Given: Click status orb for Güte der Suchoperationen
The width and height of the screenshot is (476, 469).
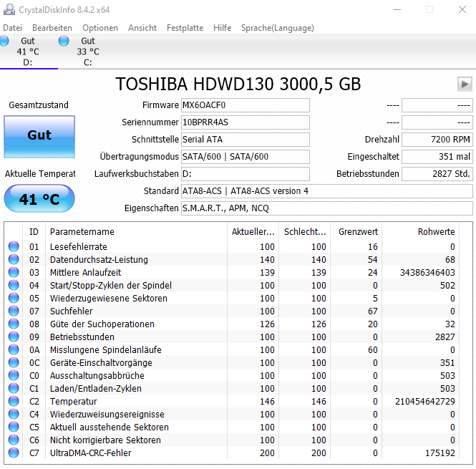Looking at the screenshot, I should 14,324.
